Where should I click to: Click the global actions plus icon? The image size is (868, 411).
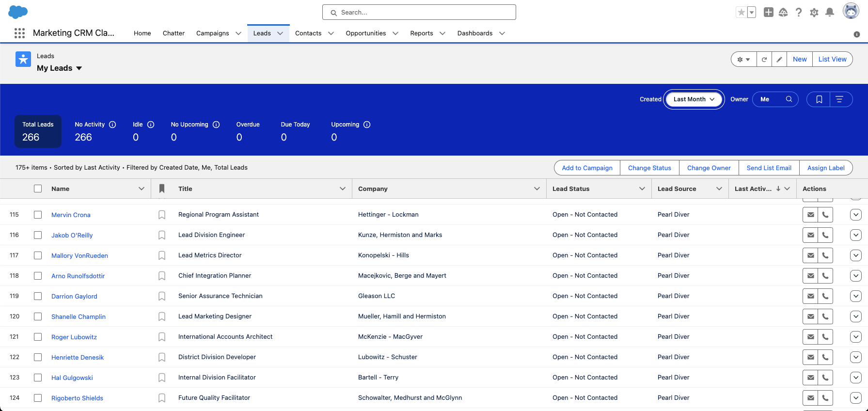click(x=768, y=12)
